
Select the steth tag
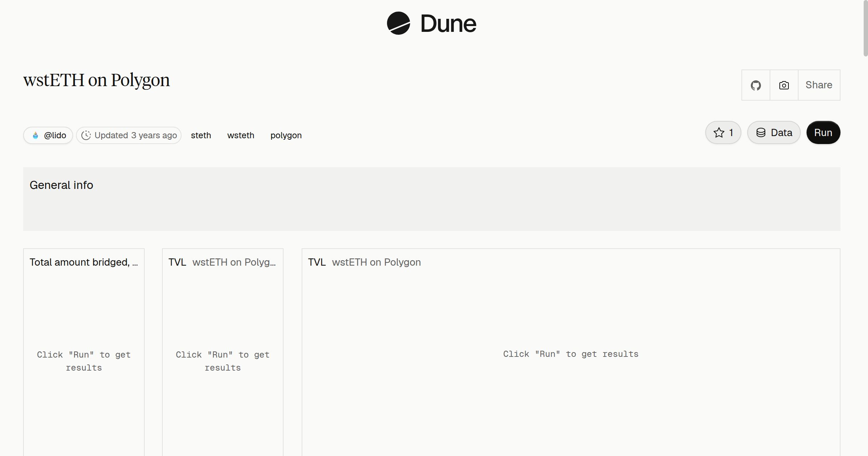(201, 135)
